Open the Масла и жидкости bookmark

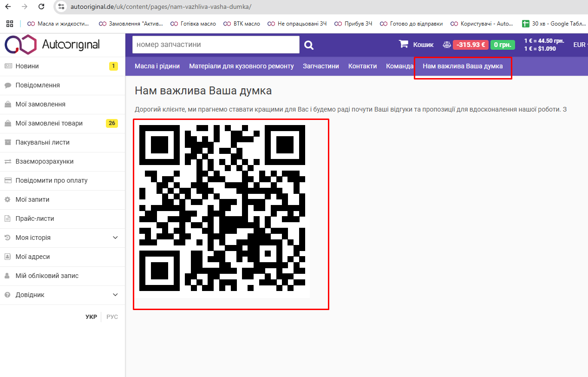pyautogui.click(x=58, y=24)
